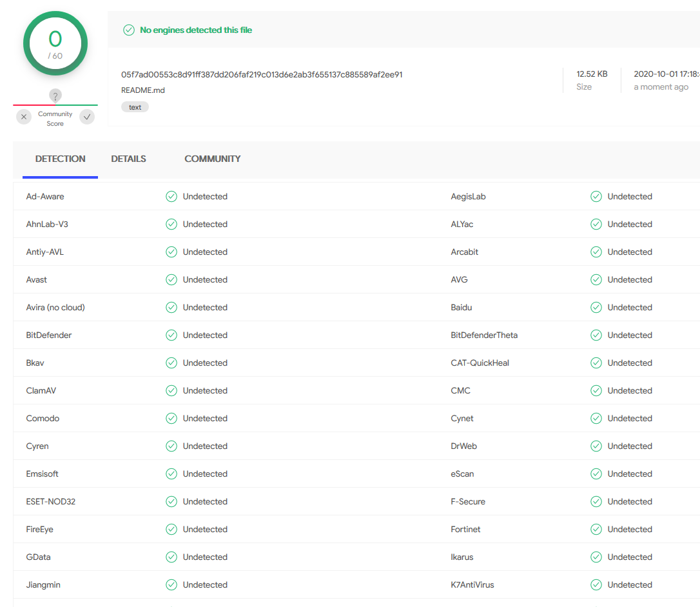The width and height of the screenshot is (700, 607).
Task: Click 'Undetected' text in the GData row
Action: (206, 557)
